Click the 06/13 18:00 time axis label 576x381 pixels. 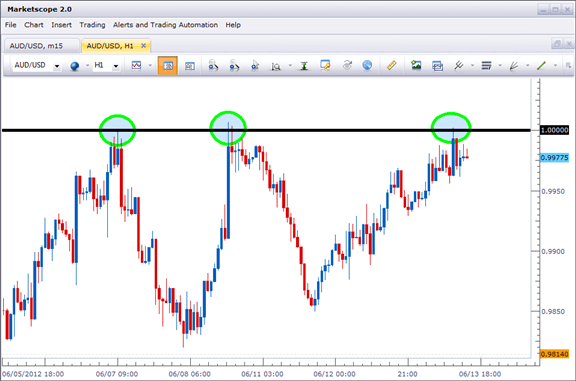tap(480, 374)
